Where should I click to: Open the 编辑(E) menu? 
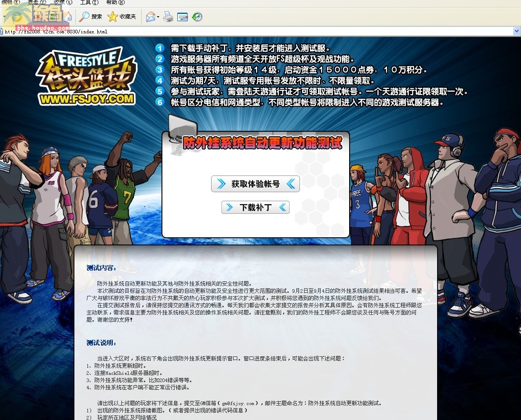tap(11, 2)
